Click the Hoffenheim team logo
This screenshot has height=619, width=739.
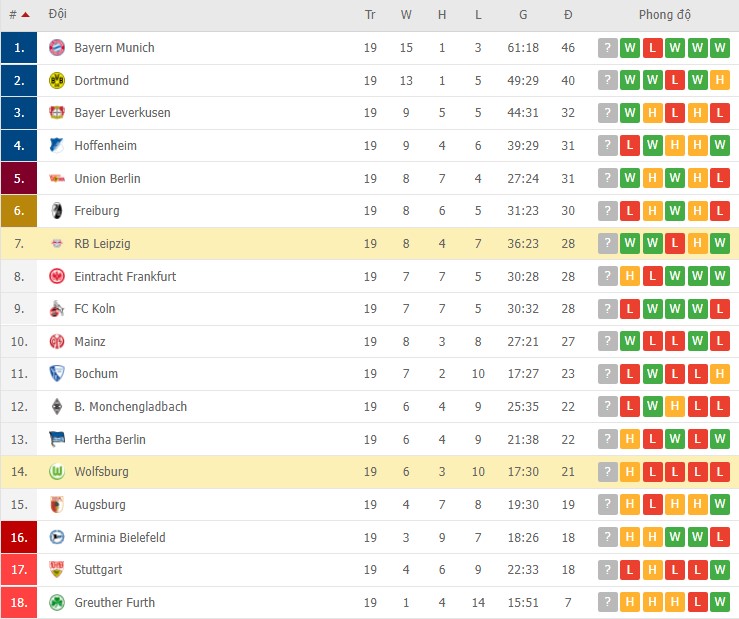pos(57,146)
